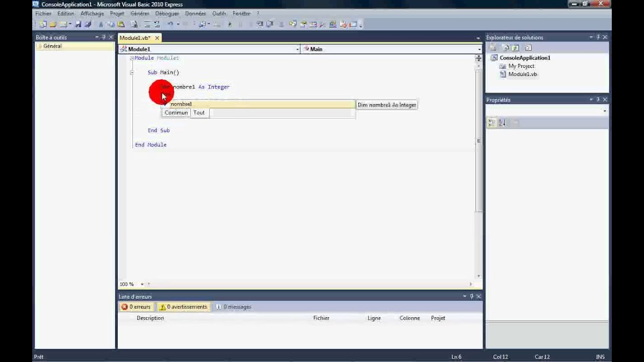Open the Add New Item dropdown arrow
This screenshot has width=644, height=362.
(70, 24)
